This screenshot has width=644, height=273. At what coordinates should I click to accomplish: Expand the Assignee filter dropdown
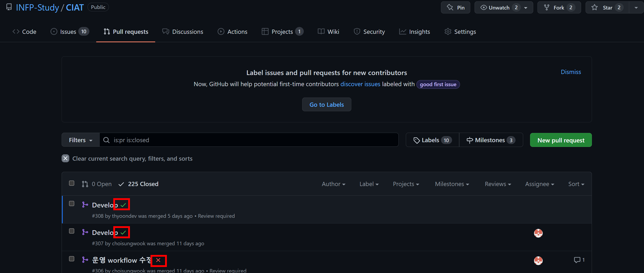[540, 184]
